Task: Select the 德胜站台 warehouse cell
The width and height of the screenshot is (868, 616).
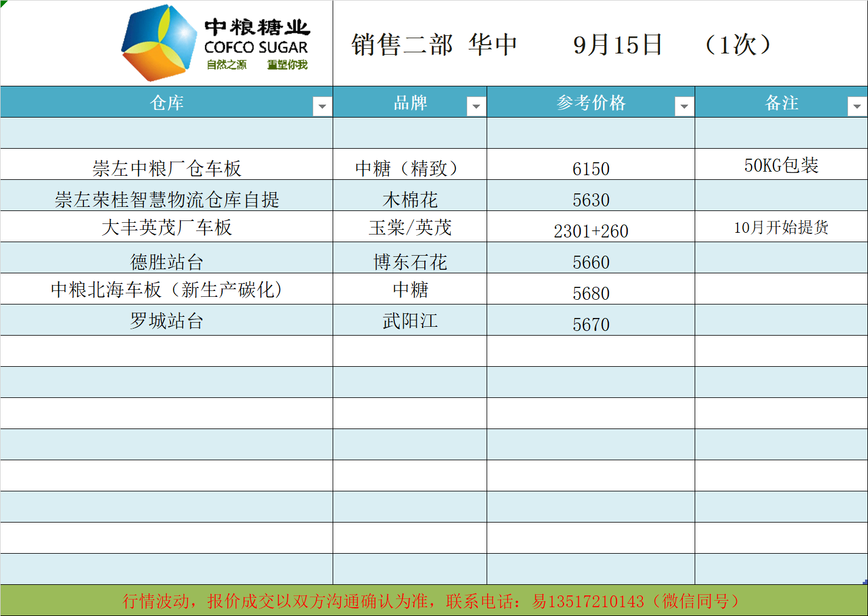Action: coord(167,262)
